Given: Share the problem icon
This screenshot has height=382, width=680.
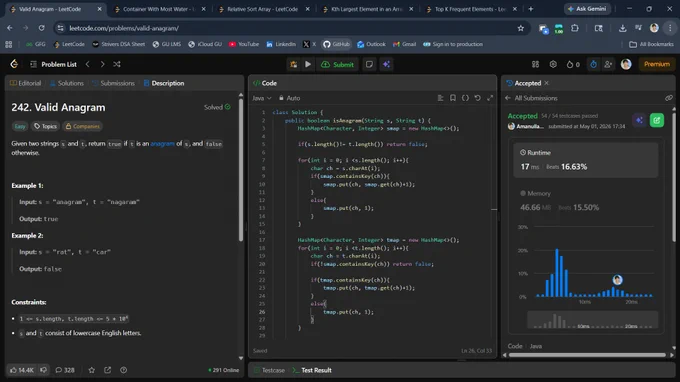Looking at the screenshot, I should click(x=108, y=370).
